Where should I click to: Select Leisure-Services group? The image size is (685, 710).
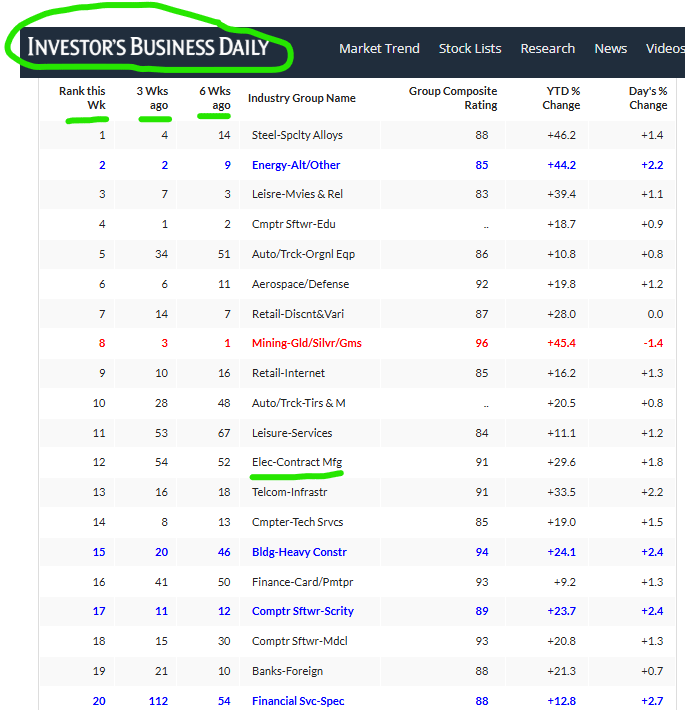point(292,432)
